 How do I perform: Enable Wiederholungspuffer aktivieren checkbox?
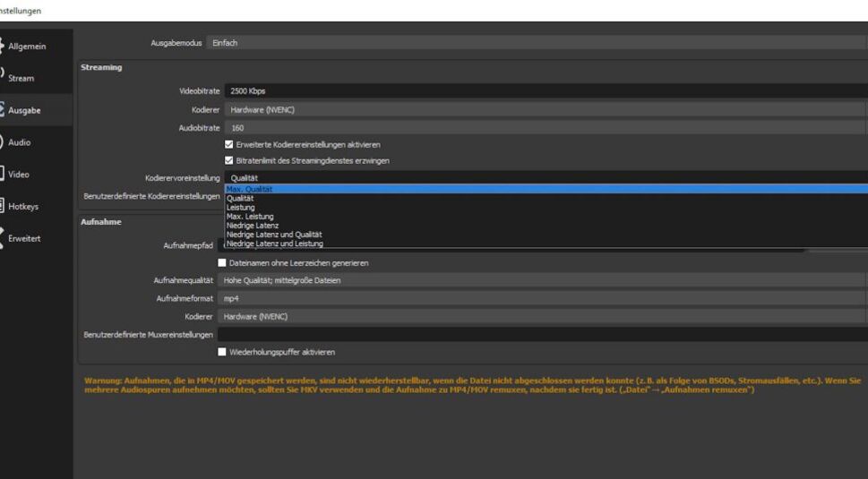(223, 352)
